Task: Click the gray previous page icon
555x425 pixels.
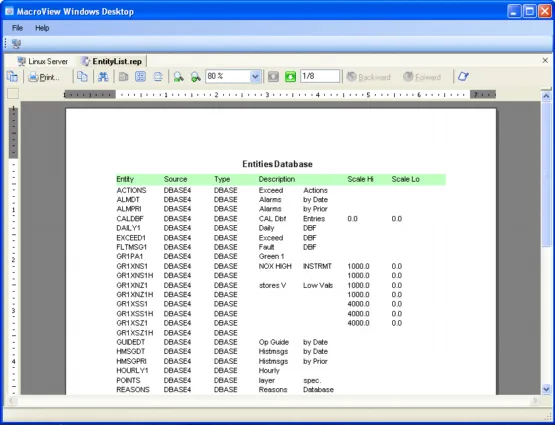Action: point(273,76)
